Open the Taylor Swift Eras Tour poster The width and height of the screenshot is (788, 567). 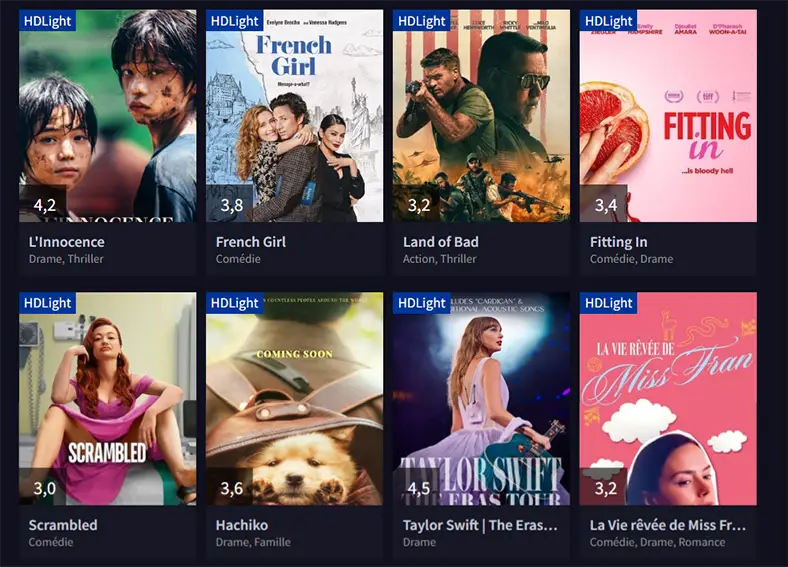coord(481,399)
